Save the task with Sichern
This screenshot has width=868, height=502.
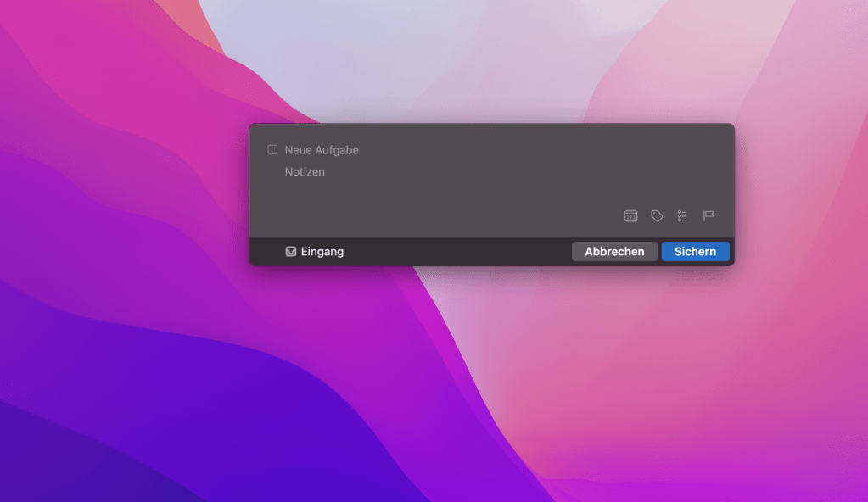pyautogui.click(x=695, y=252)
